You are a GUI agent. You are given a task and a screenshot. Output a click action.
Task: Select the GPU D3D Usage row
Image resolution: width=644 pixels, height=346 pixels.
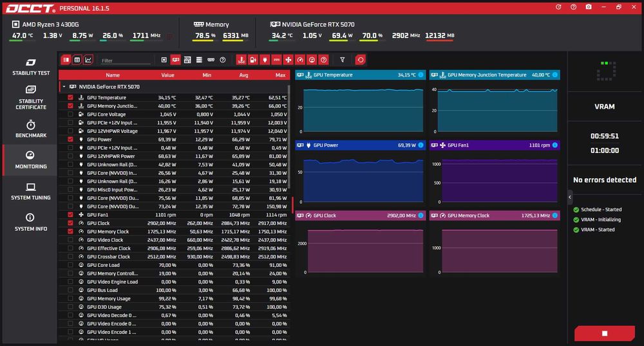point(174,307)
